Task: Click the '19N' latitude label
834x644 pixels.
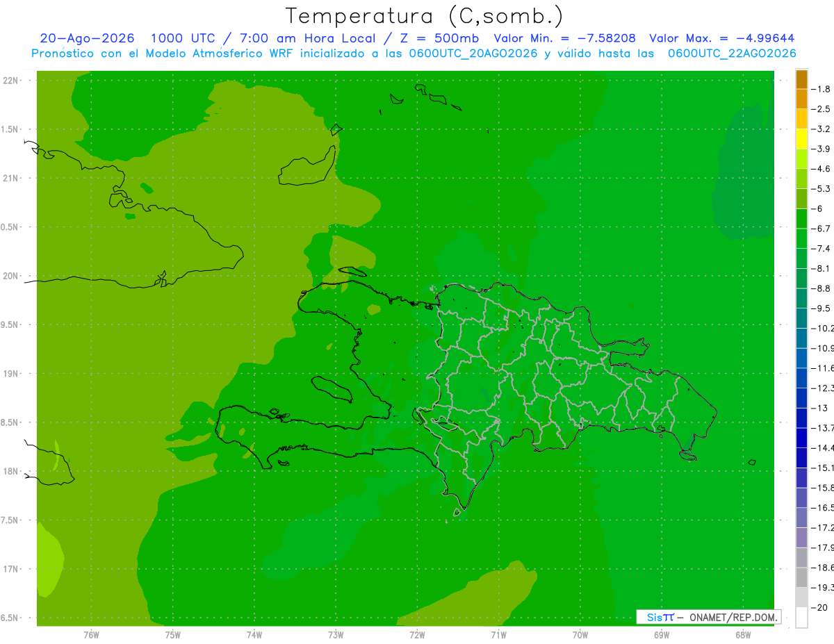Action: coord(12,374)
